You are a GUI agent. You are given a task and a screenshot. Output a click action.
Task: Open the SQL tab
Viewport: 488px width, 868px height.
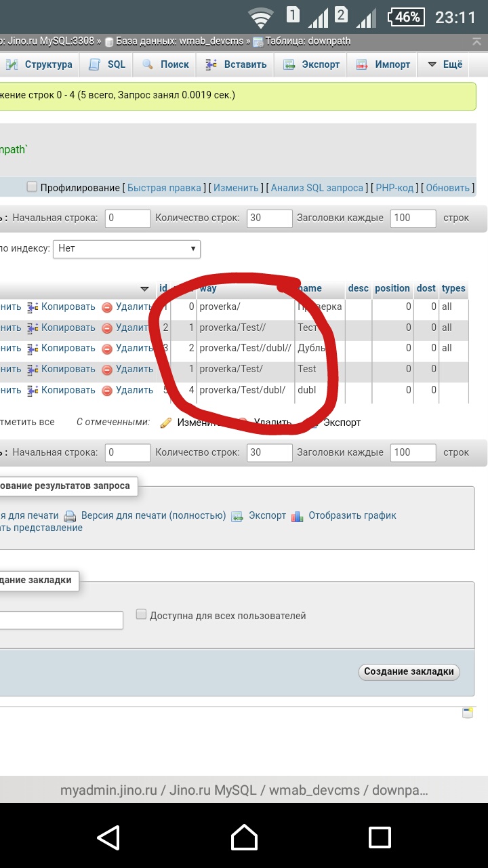[108, 64]
